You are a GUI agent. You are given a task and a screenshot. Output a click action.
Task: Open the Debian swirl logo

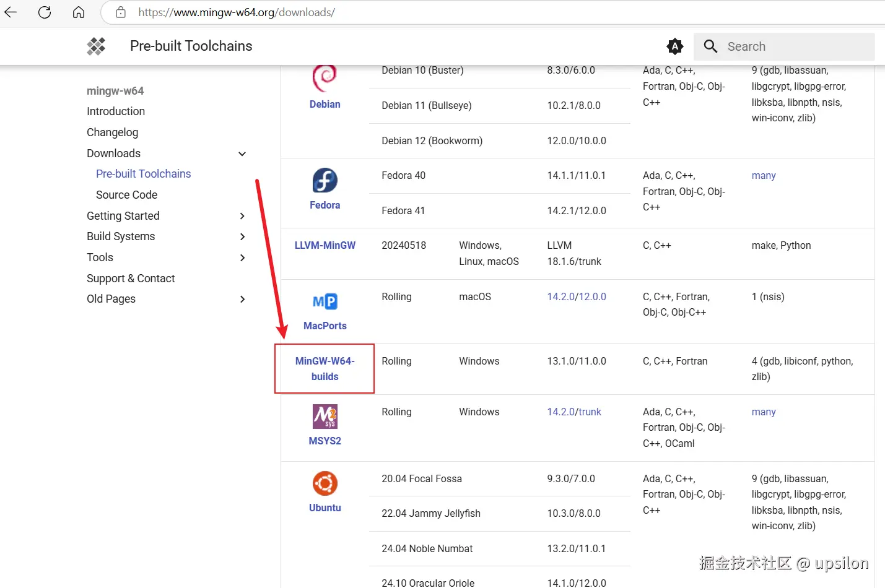tap(325, 77)
